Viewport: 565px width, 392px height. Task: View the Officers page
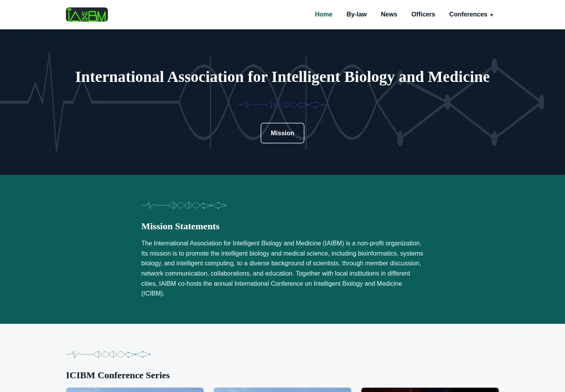pos(423,15)
